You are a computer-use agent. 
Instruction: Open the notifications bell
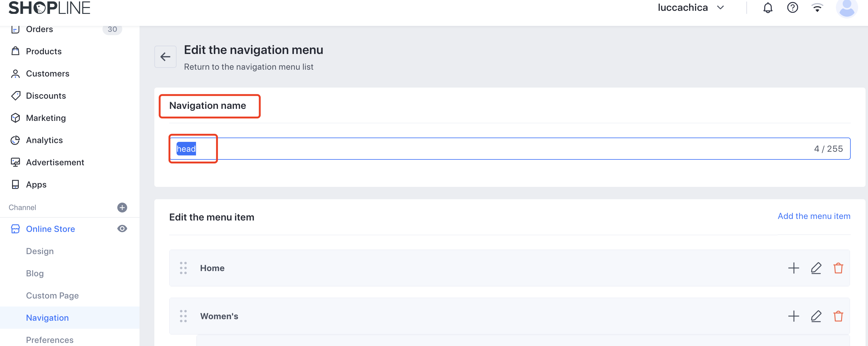pyautogui.click(x=768, y=8)
